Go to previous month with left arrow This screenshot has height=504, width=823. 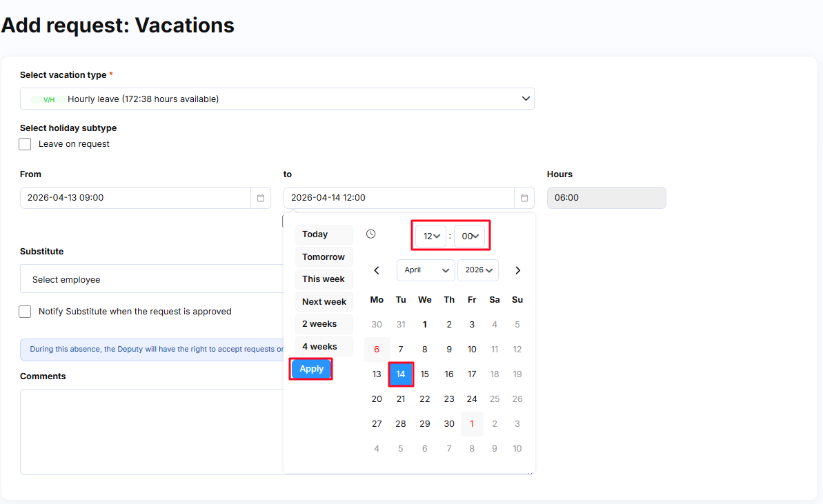click(x=377, y=270)
